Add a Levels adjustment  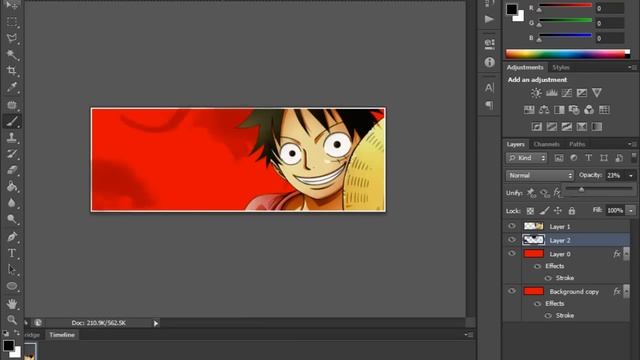[551, 93]
